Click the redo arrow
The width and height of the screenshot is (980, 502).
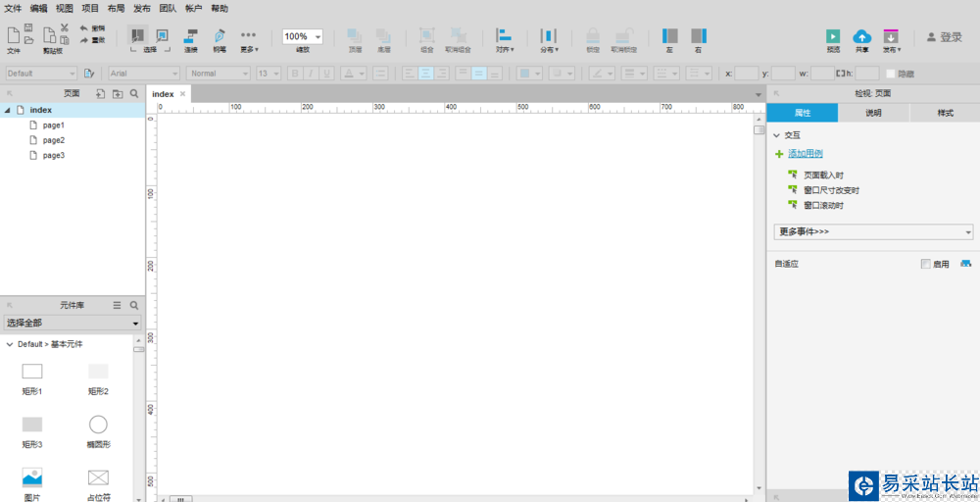(x=83, y=40)
